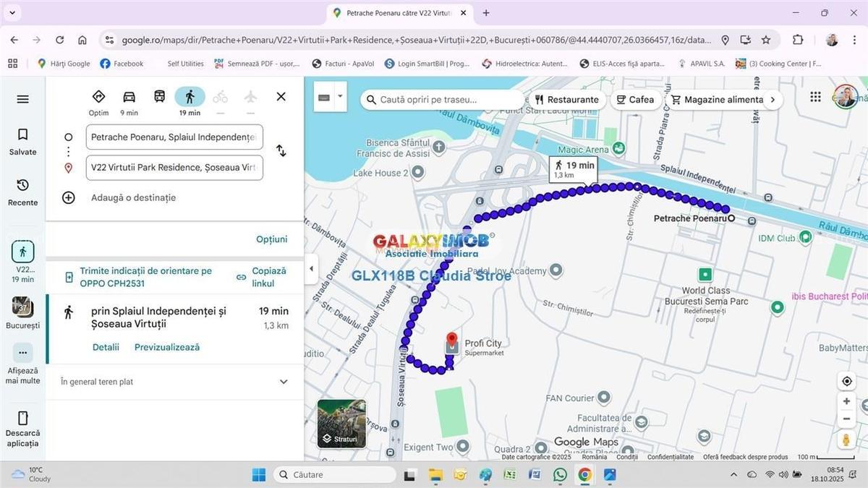Zoom in on the map

coord(846,401)
